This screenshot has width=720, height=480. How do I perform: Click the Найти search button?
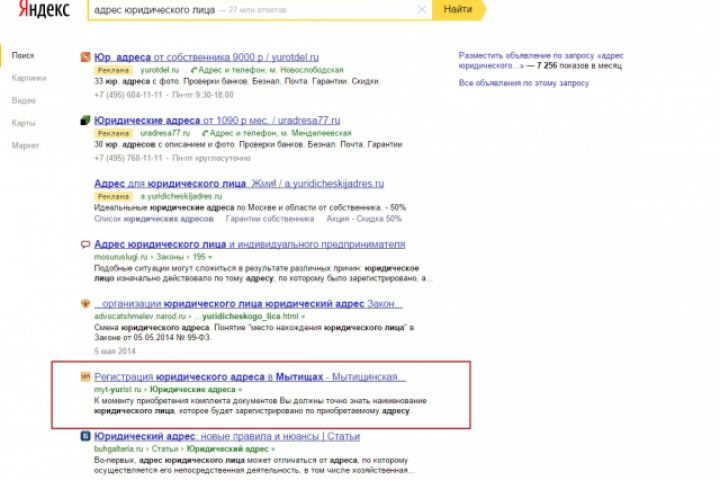pos(458,9)
